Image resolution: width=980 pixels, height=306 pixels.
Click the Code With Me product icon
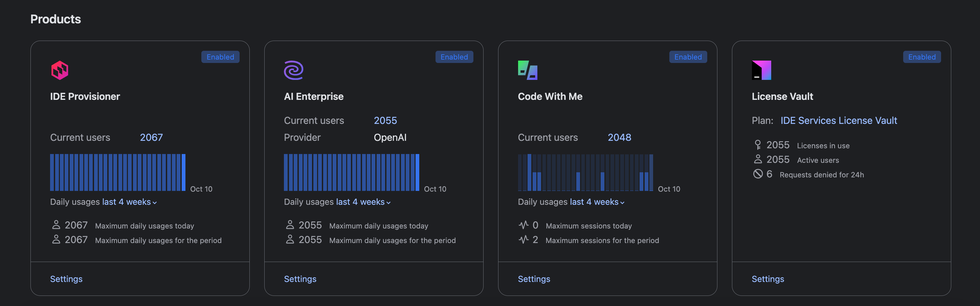click(527, 70)
